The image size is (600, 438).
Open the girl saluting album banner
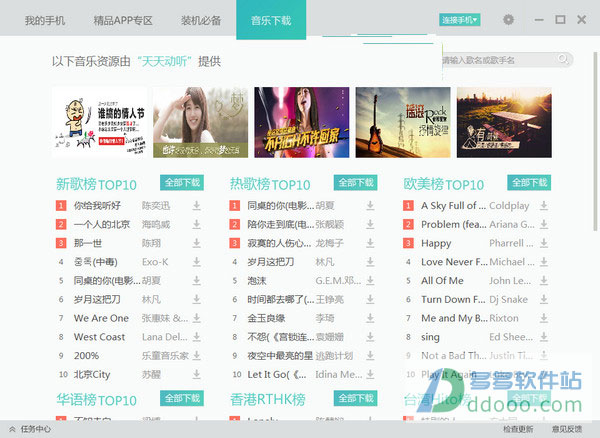201,122
